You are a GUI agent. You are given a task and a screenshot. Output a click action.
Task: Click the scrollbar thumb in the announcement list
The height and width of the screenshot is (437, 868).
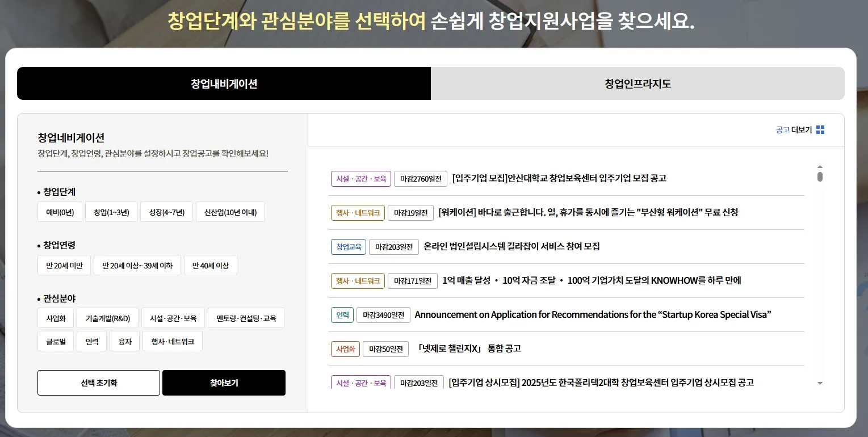[819, 176]
